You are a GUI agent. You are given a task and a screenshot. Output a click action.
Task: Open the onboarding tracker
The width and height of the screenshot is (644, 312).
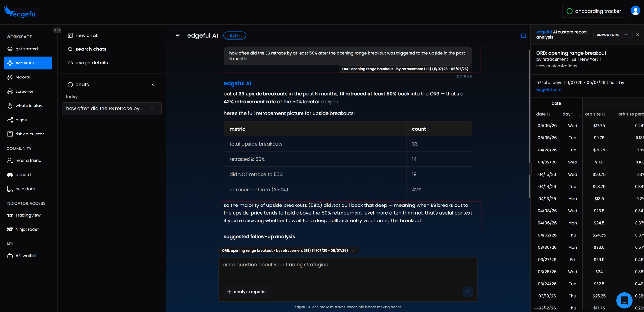594,11
